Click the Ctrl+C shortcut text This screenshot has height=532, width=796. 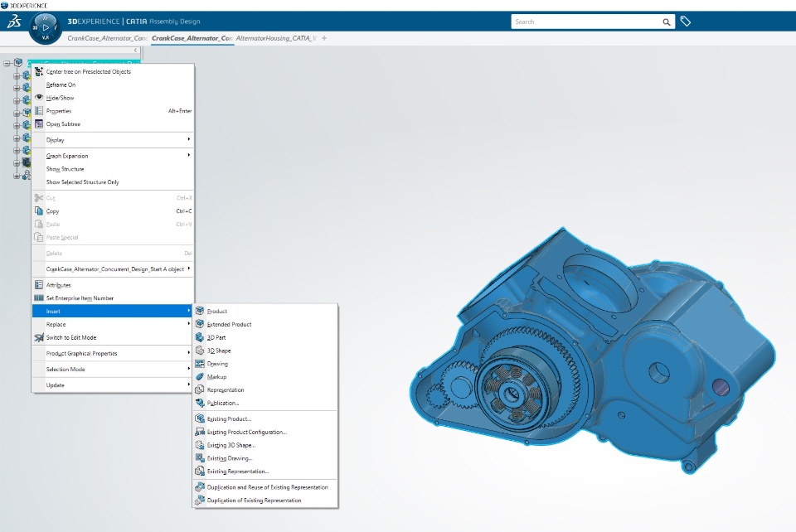[184, 211]
